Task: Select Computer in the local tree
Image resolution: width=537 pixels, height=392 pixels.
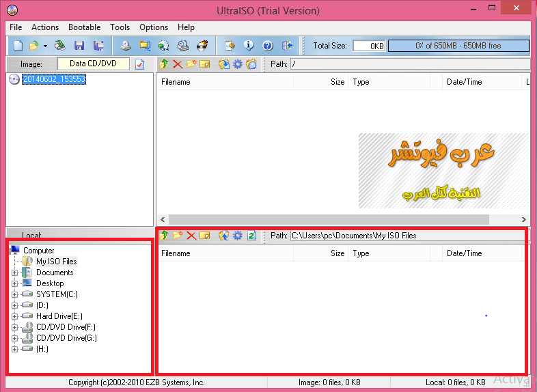Action: pyautogui.click(x=39, y=251)
